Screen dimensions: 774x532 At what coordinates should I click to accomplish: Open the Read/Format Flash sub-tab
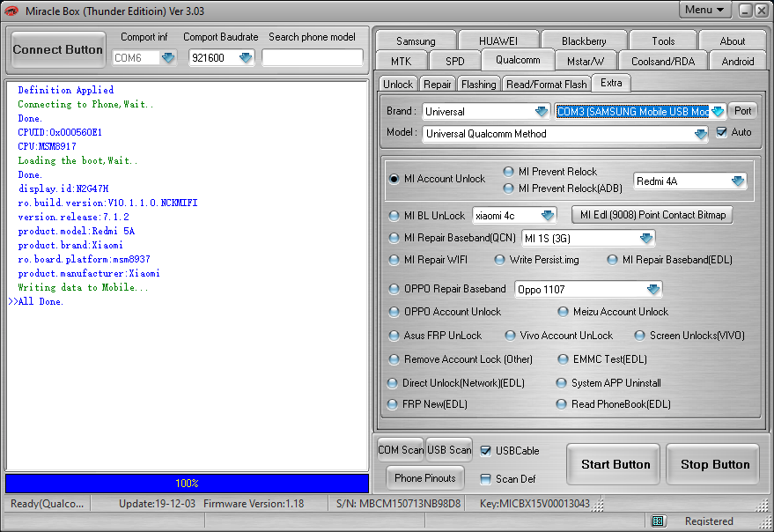547,85
